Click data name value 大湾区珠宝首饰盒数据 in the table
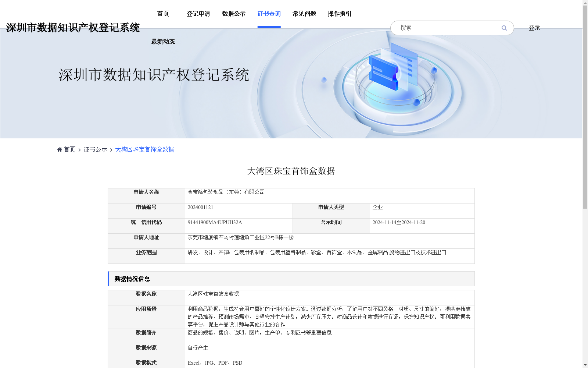The image size is (588, 368). click(214, 294)
